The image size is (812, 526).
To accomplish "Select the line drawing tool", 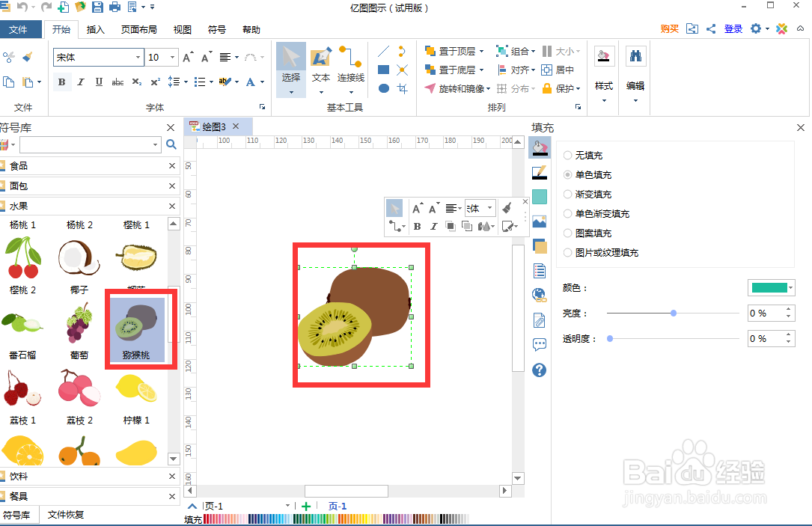I will (383, 52).
